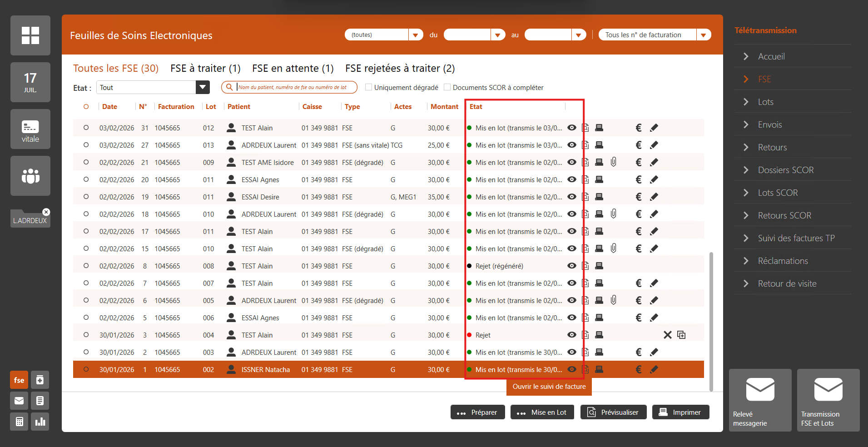The height and width of the screenshot is (447, 868).
Task: Open Réclamations in the side menu
Action: point(783,261)
